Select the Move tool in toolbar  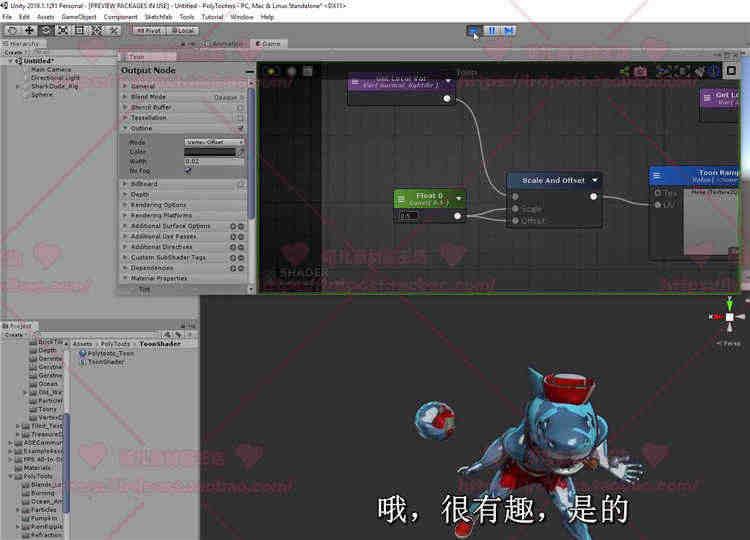pos(29,30)
